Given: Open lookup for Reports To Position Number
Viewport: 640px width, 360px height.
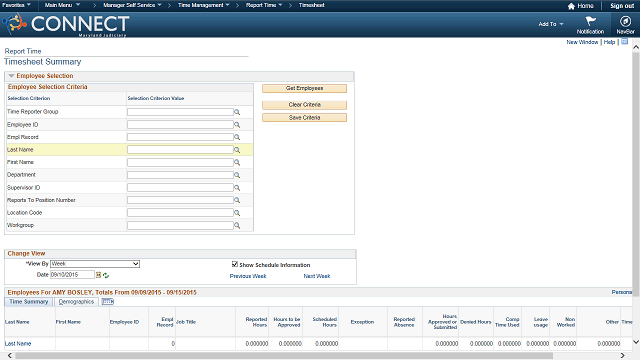Looking at the screenshot, I should (237, 200).
